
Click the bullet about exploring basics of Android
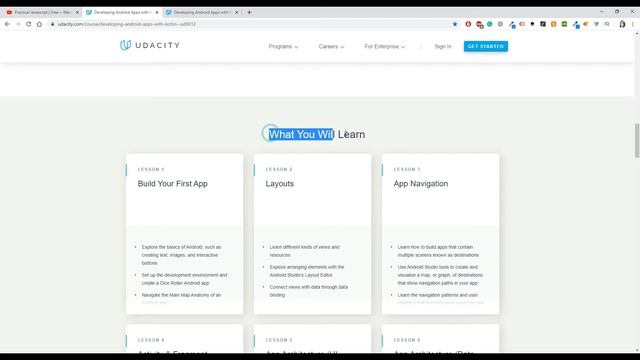[x=181, y=255]
